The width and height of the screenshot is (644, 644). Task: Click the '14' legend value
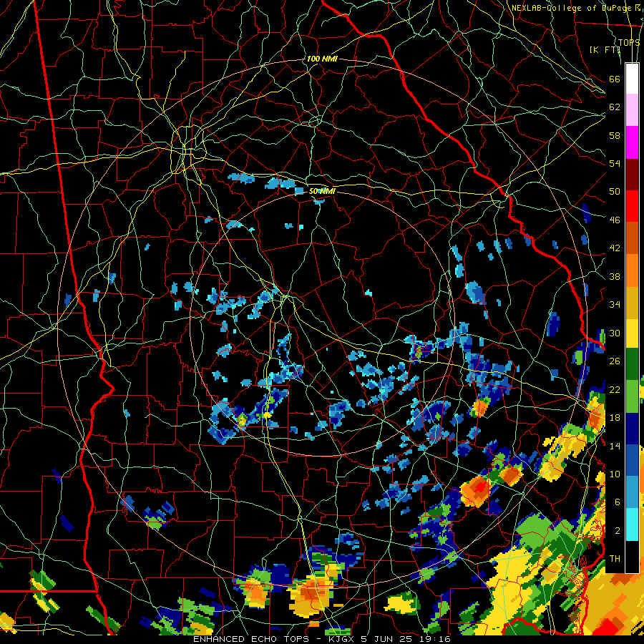point(615,446)
